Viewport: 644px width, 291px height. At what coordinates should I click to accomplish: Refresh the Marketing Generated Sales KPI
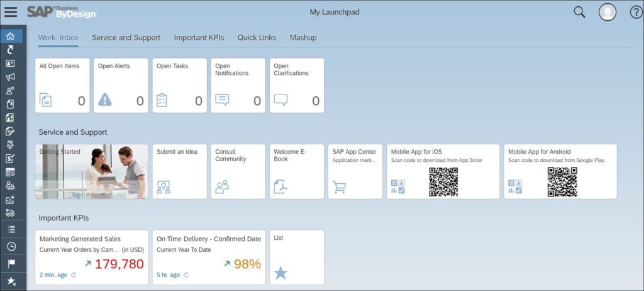74,275
